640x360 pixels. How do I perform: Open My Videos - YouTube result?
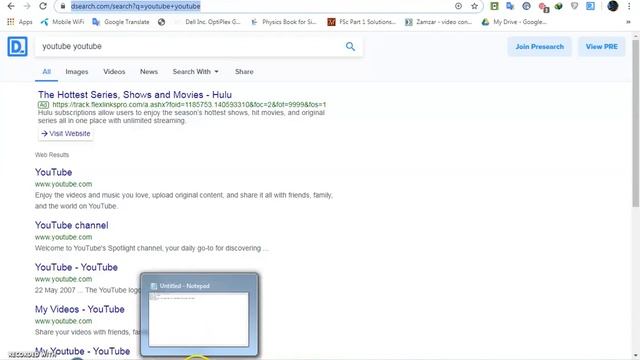80,309
